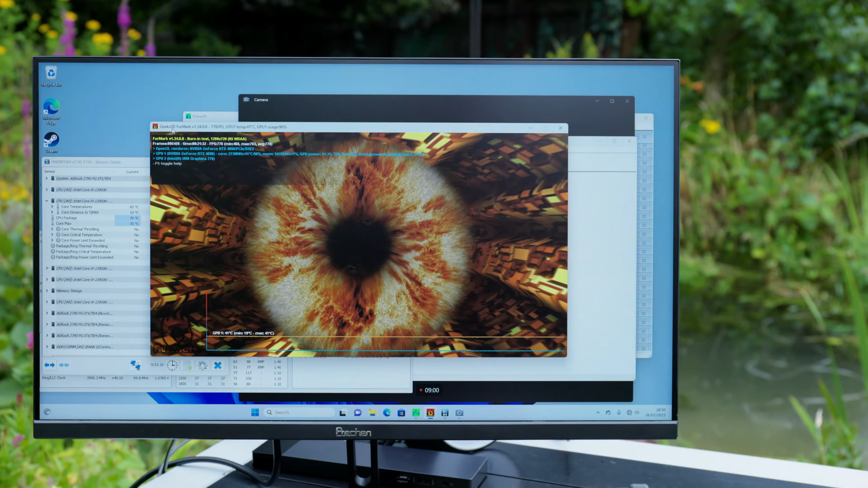This screenshot has width=868, height=488.
Task: Switch to Prime95 via its green taskbar icon
Action: 416,413
